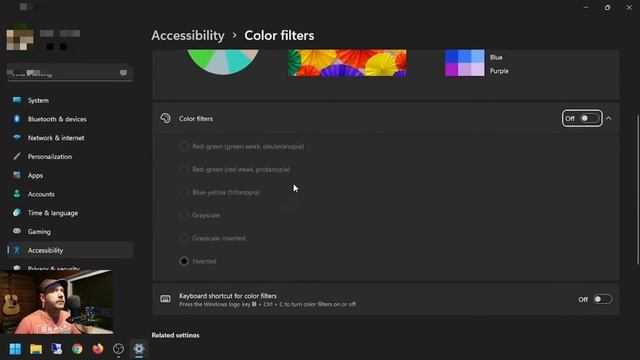The image size is (640, 360).
Task: Click the user profile avatar
Action: coord(20,39)
